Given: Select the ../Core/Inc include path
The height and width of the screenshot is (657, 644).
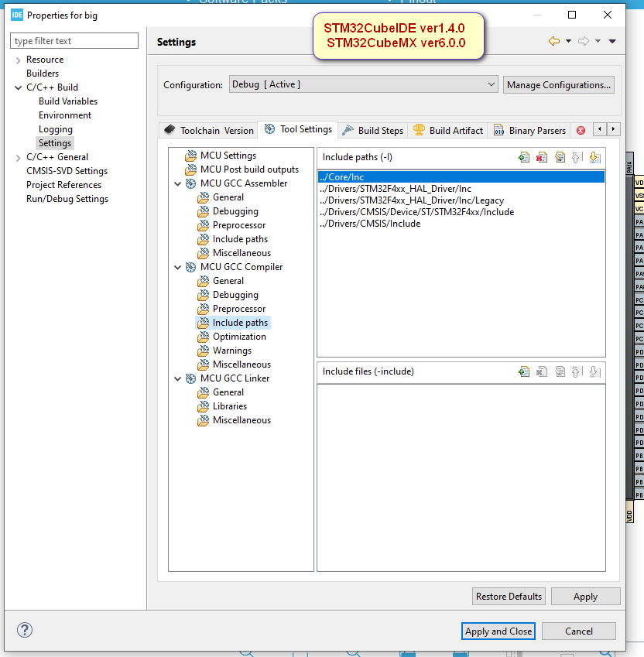Looking at the screenshot, I should click(x=461, y=176).
